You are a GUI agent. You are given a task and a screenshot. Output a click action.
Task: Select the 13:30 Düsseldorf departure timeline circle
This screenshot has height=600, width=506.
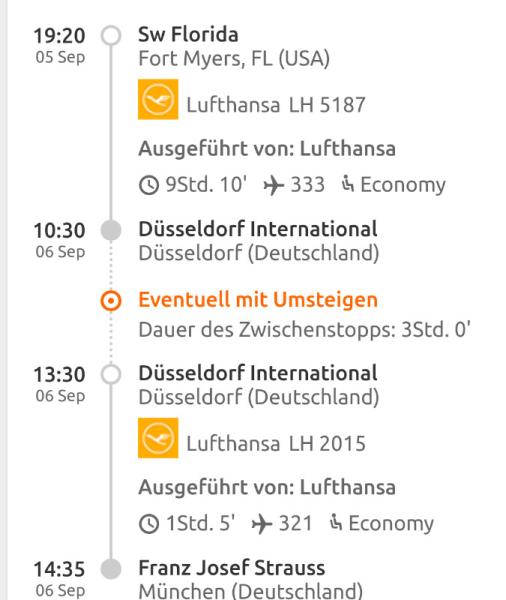pyautogui.click(x=111, y=374)
